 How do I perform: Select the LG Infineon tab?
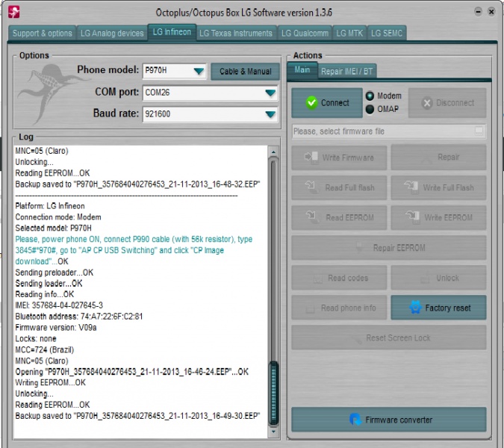pos(172,32)
